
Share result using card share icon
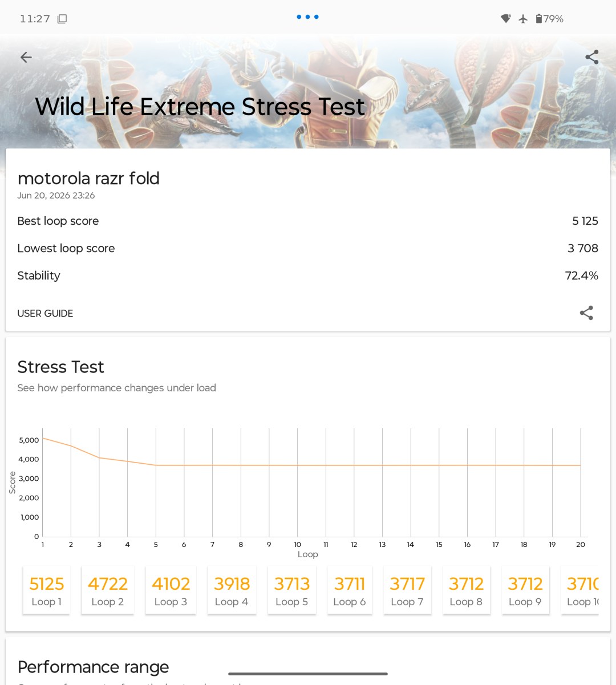point(586,313)
